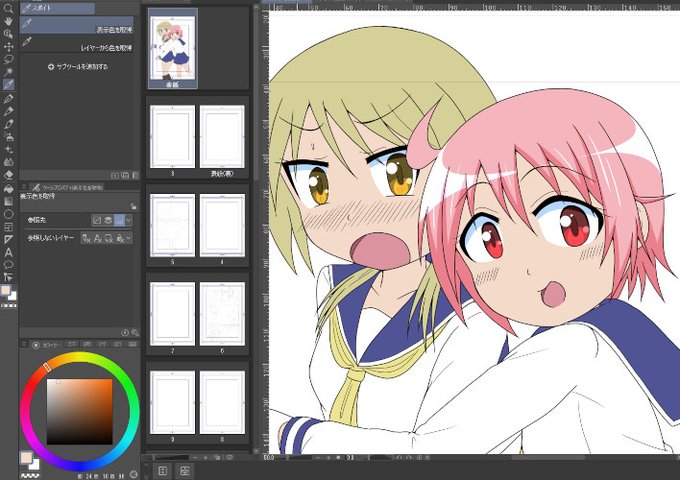Select the Ruler tool

8,239
